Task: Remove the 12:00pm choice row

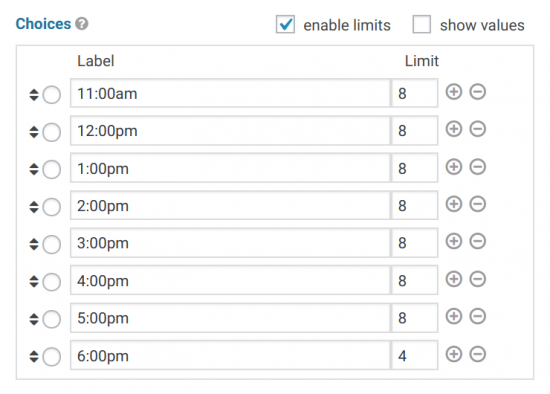Action: click(x=478, y=129)
